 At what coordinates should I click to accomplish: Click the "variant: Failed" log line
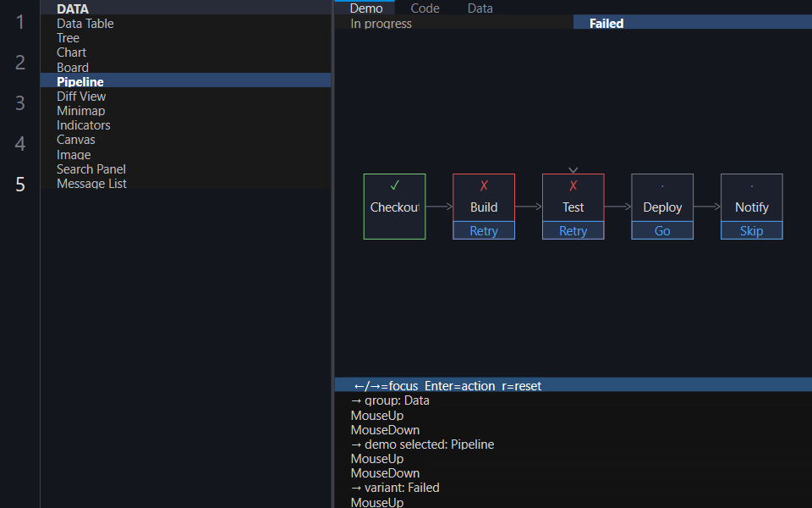click(395, 488)
